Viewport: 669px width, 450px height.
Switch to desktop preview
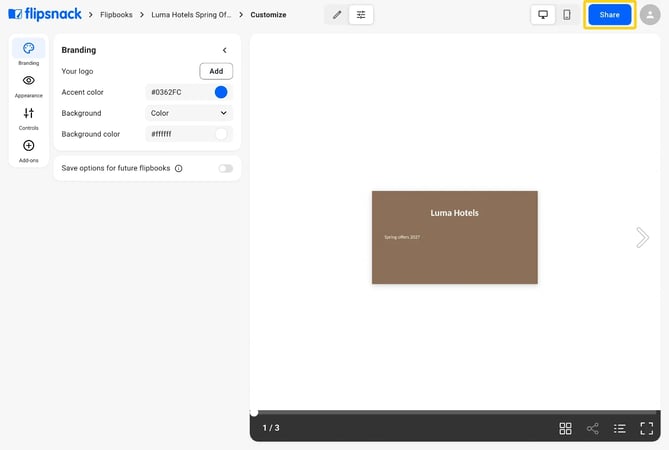[543, 15]
